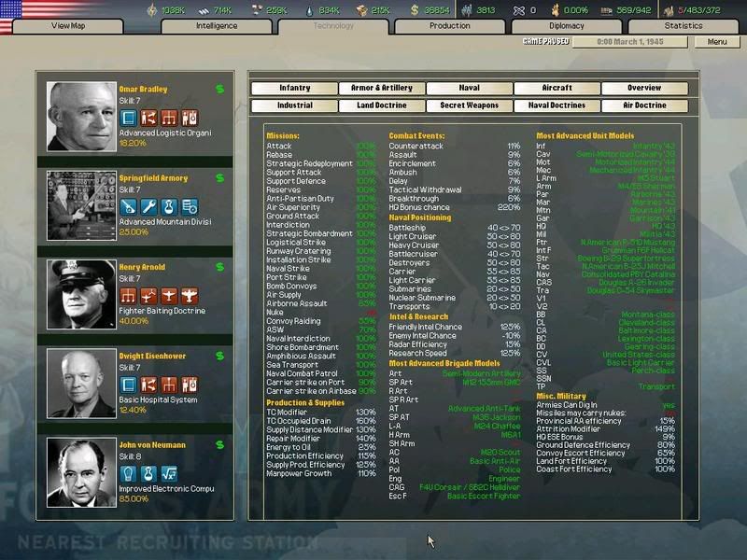
Task: Click John von Neumann's square root math icon
Action: 169,474
